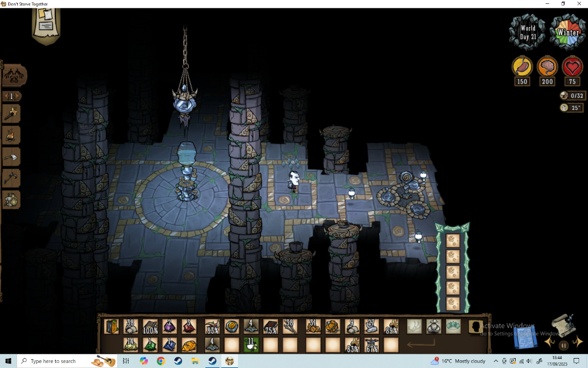Click the body equipment slot holding a backpack
The height and width of the screenshot is (368, 588).
click(433, 327)
